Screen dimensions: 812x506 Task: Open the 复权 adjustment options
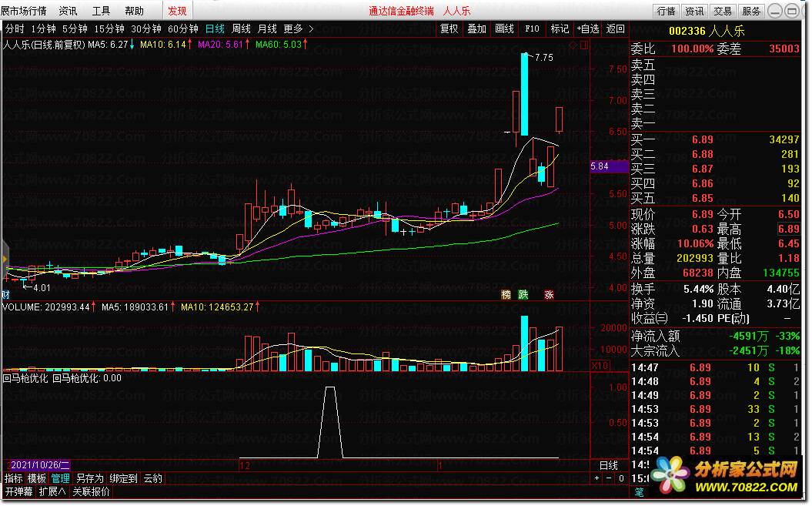tap(449, 29)
